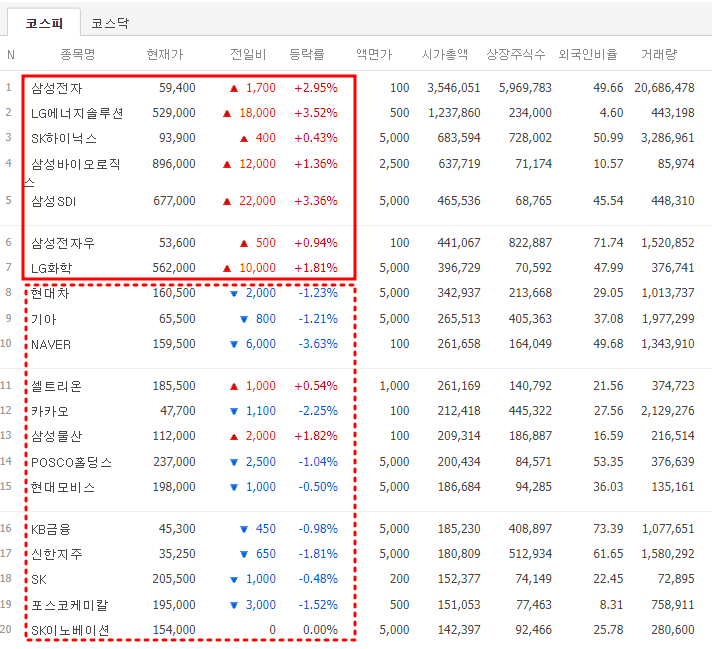This screenshot has height=649, width=712.
Task: Click the 시가총액 column header
Action: tap(445, 54)
